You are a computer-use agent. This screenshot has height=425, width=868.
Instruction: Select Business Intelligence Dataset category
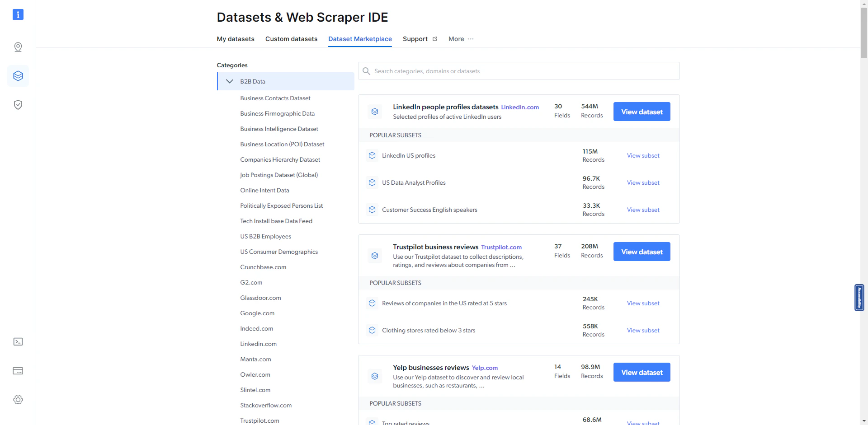click(279, 129)
